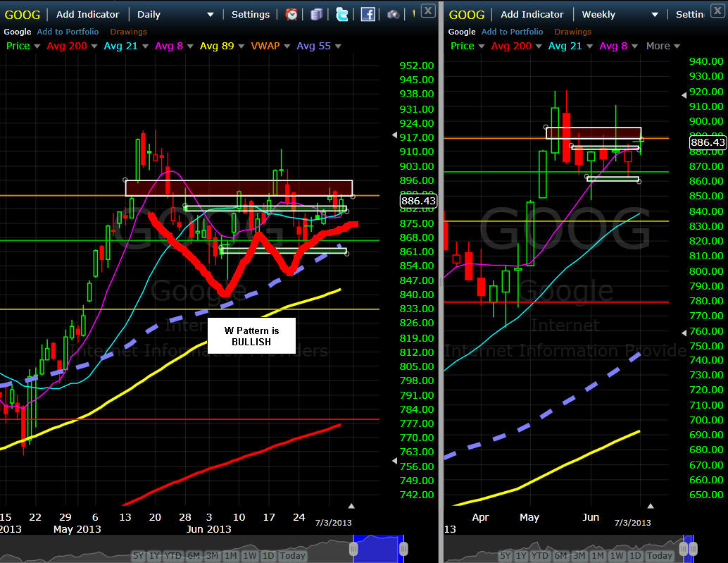The height and width of the screenshot is (563, 728).
Task: Click the up-triangle marker beside 7/3/2013 on Weekly chart
Action: (651, 506)
